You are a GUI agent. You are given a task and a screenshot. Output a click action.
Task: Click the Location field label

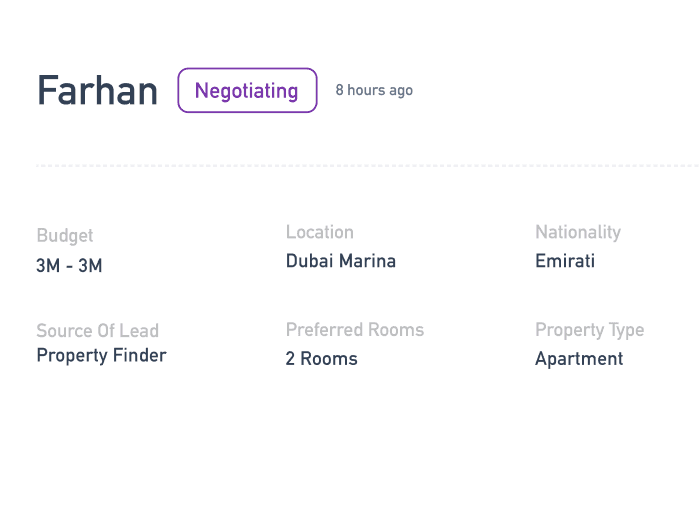(320, 232)
